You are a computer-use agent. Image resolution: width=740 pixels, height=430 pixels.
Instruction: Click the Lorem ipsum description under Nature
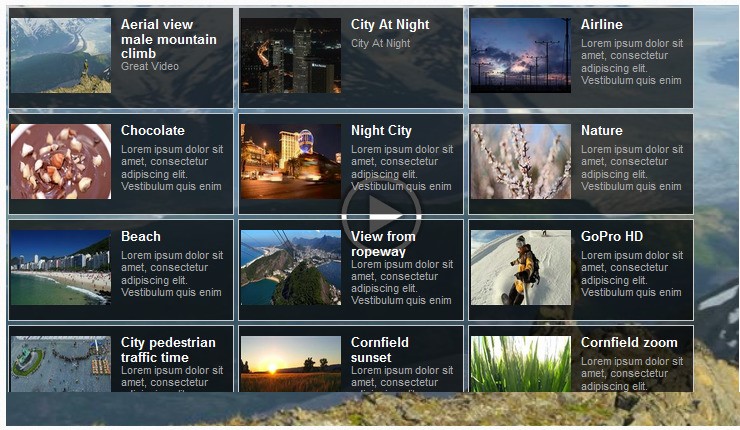coord(631,168)
